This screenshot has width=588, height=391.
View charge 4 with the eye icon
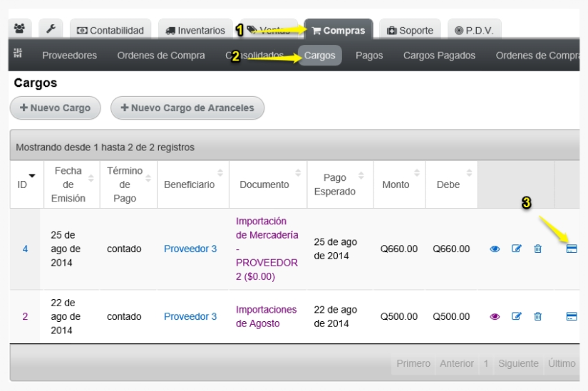point(495,249)
